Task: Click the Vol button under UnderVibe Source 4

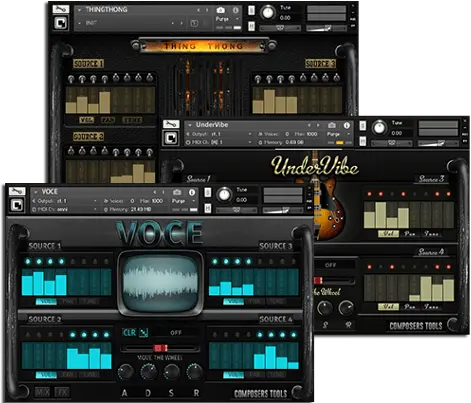Action: [x=388, y=306]
